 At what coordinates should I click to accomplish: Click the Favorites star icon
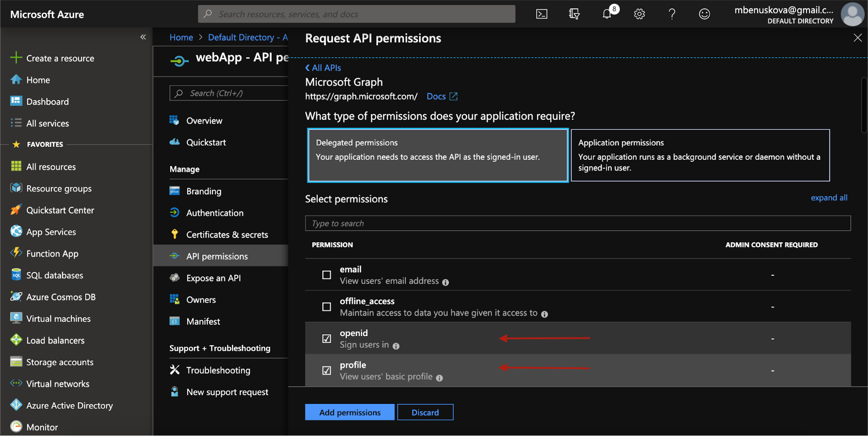coord(17,144)
